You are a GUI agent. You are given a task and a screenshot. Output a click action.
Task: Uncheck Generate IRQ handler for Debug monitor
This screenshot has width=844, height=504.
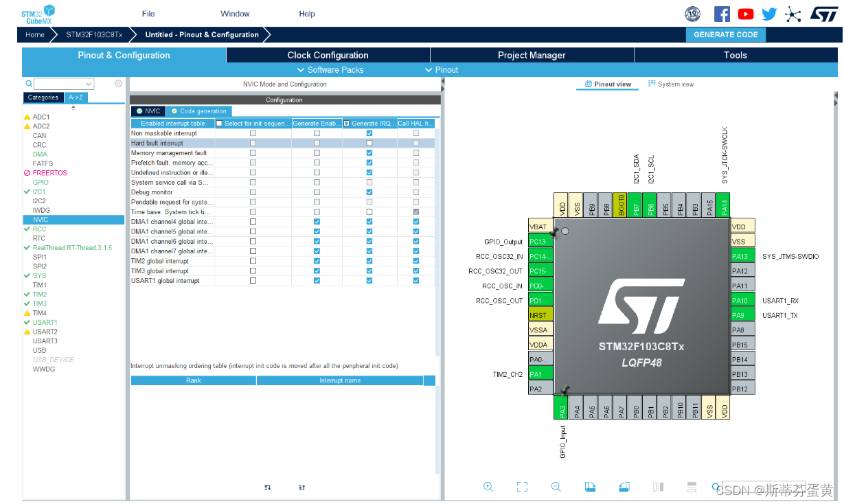369,192
